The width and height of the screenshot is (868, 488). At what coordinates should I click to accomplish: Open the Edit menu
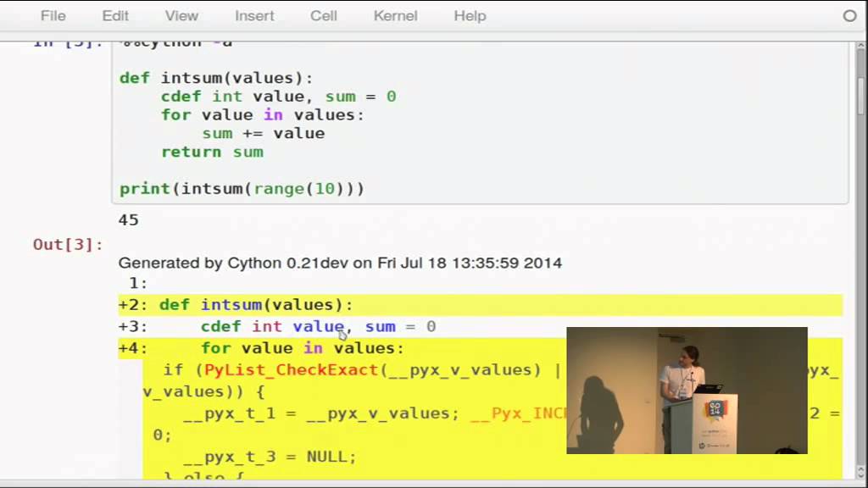pyautogui.click(x=115, y=16)
